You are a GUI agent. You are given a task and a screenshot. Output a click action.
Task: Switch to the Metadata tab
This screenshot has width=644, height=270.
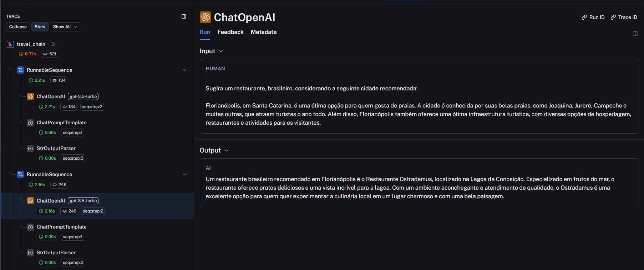[x=264, y=32]
